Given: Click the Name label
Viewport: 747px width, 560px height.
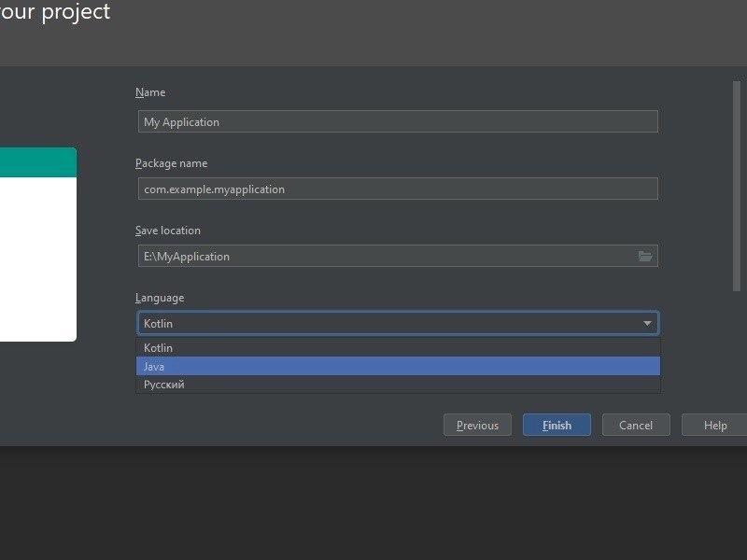Looking at the screenshot, I should [150, 92].
